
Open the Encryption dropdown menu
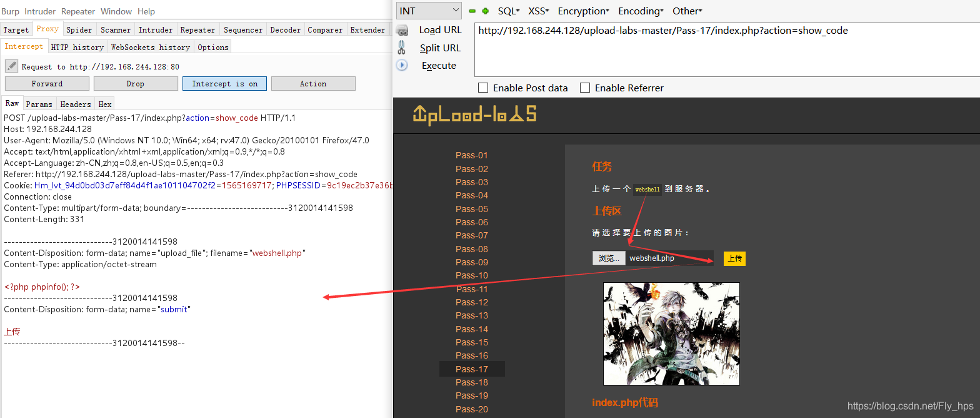click(x=583, y=11)
